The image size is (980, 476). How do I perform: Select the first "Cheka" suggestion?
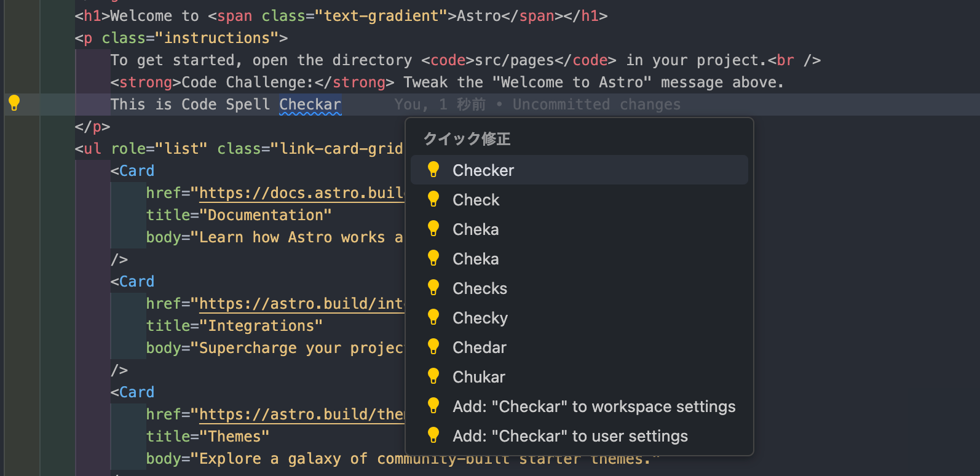click(x=475, y=229)
